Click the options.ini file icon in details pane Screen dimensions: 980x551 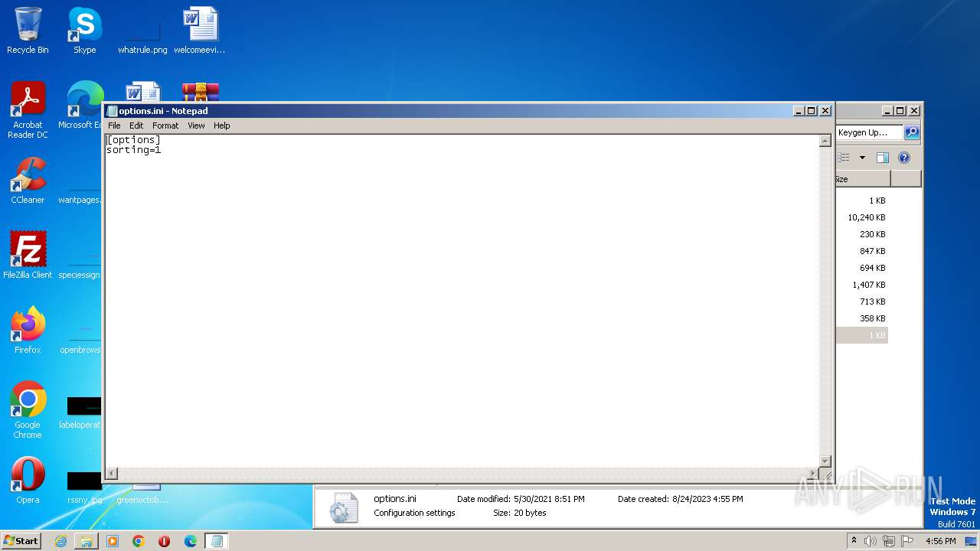[x=343, y=507]
